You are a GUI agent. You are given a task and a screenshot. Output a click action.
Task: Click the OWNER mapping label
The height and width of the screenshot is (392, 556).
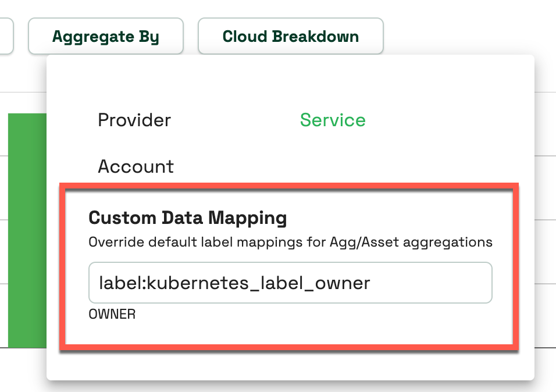coord(111,313)
